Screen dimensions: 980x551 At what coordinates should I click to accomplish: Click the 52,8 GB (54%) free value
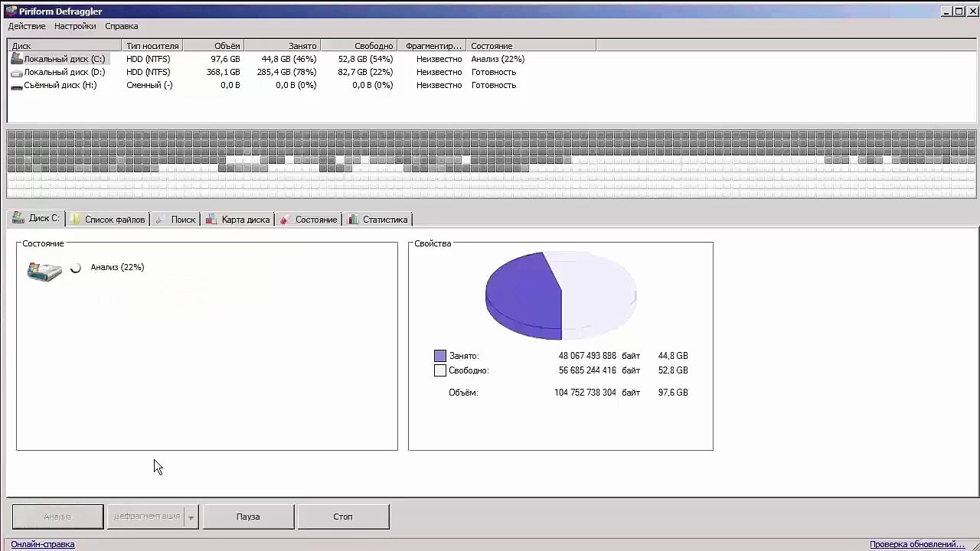(x=365, y=59)
